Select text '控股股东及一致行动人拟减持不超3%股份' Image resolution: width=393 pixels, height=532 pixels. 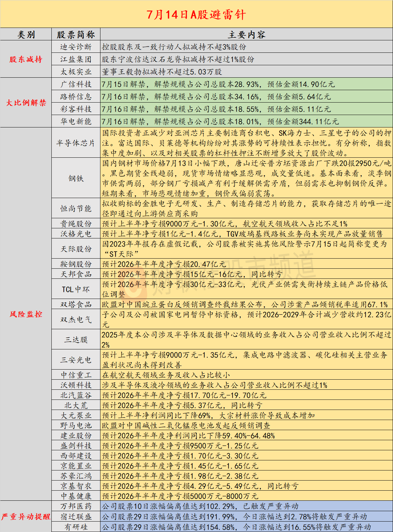[x=174, y=47]
